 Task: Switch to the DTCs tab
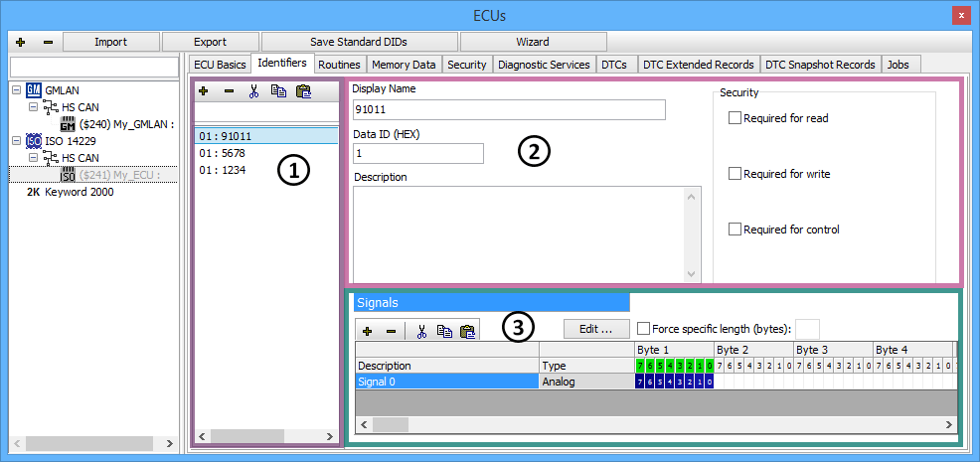click(x=615, y=65)
